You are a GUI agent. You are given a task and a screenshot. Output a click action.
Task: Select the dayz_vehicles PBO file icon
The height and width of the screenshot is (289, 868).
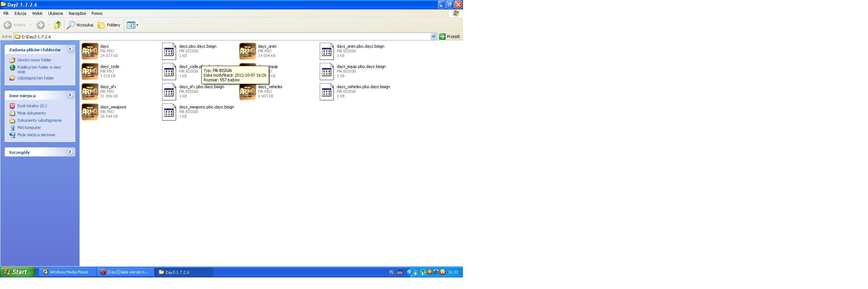click(x=248, y=92)
